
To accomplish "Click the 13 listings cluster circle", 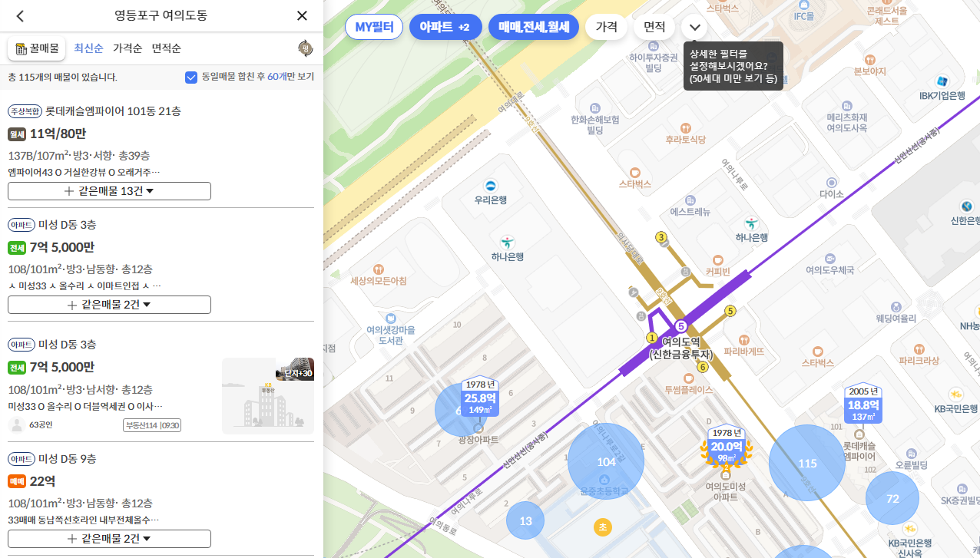I will (x=525, y=520).
